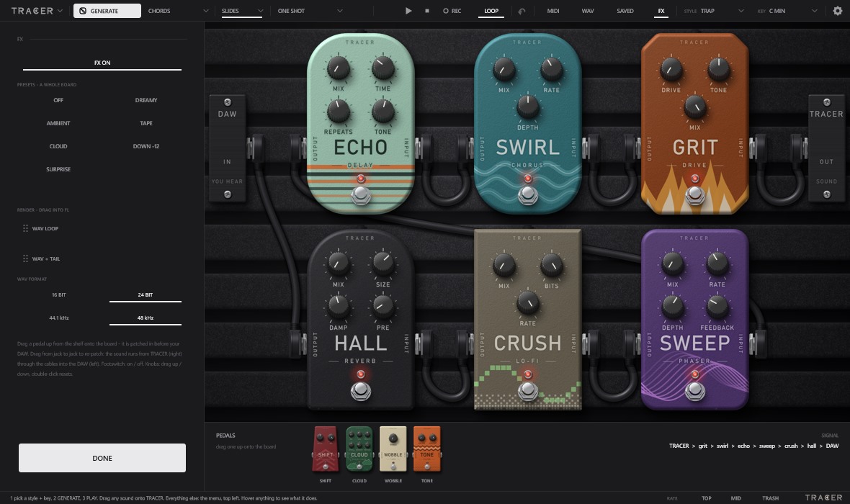Select the CLOUD board preset
This screenshot has width=850, height=504.
tap(58, 146)
